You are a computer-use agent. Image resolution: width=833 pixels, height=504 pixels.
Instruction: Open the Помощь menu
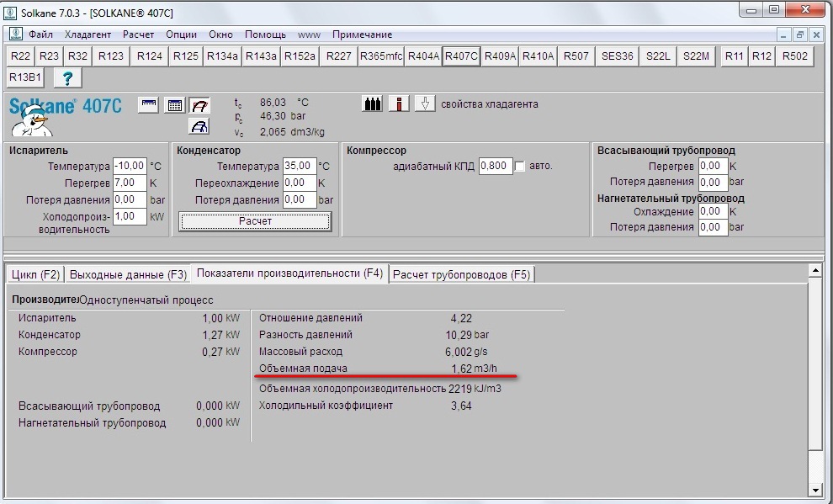click(x=265, y=34)
